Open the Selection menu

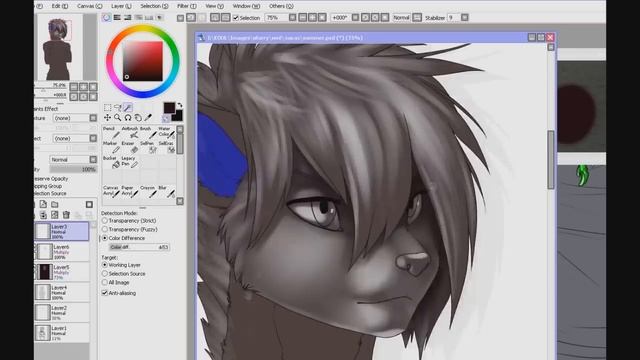154,6
